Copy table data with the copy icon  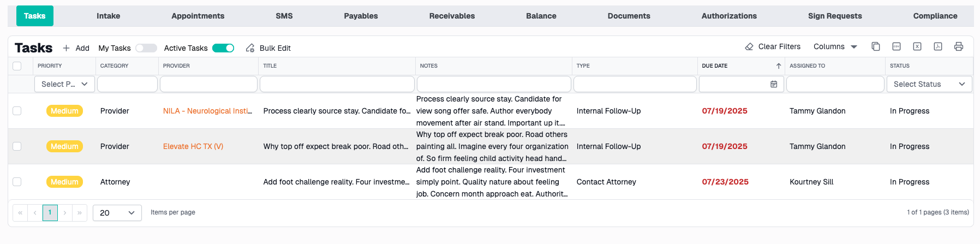point(876,47)
